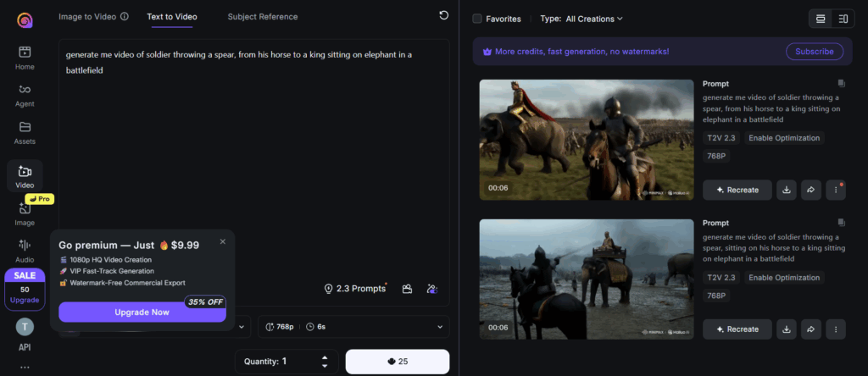Open the Audio tool in sidebar

pyautogui.click(x=25, y=250)
